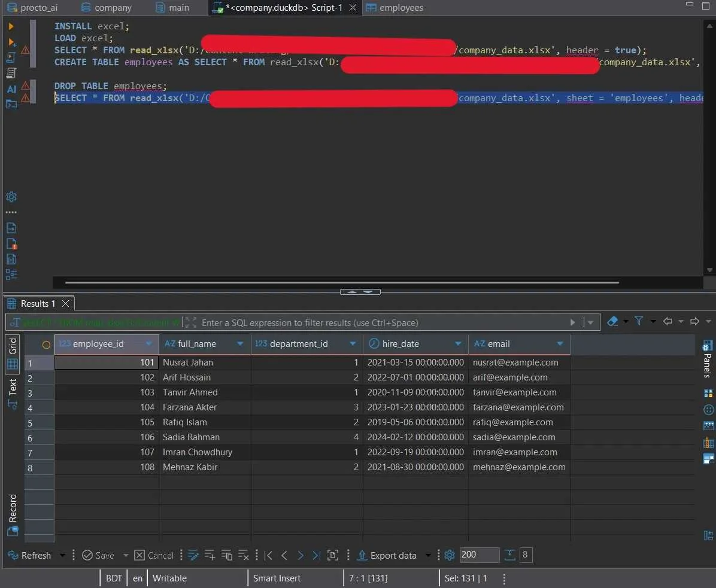Open department_id column dropdown arrow
The image size is (716, 588).
point(353,343)
